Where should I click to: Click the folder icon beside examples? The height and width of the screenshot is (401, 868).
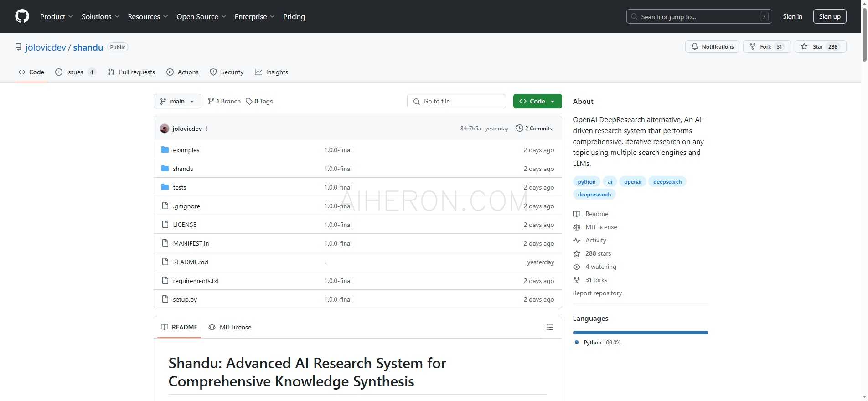(165, 150)
